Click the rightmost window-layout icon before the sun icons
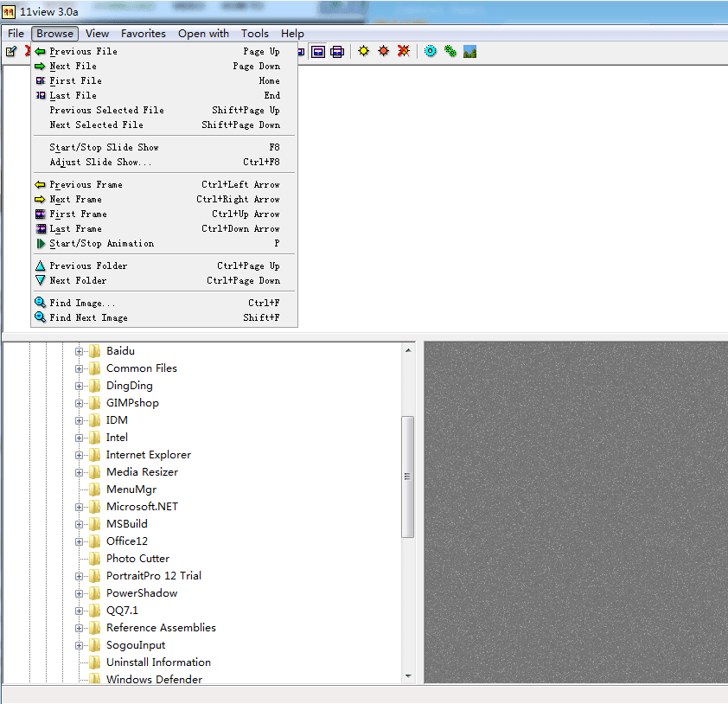Screen dimensions: 728x704 [337, 52]
